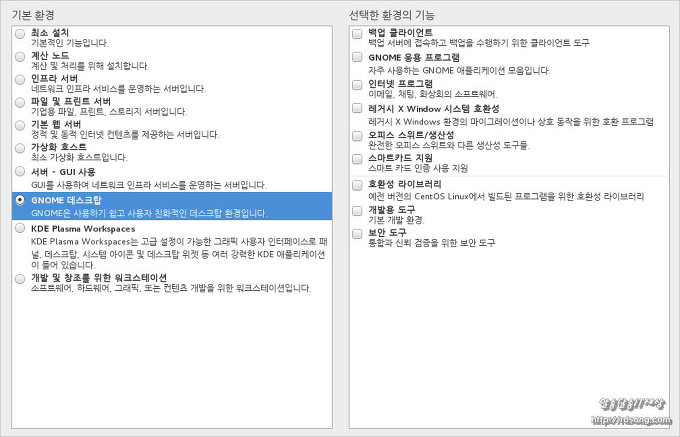Image resolution: width=680 pixels, height=437 pixels.
Task: Select the 최소 설치 radio button
Action: (x=20, y=34)
